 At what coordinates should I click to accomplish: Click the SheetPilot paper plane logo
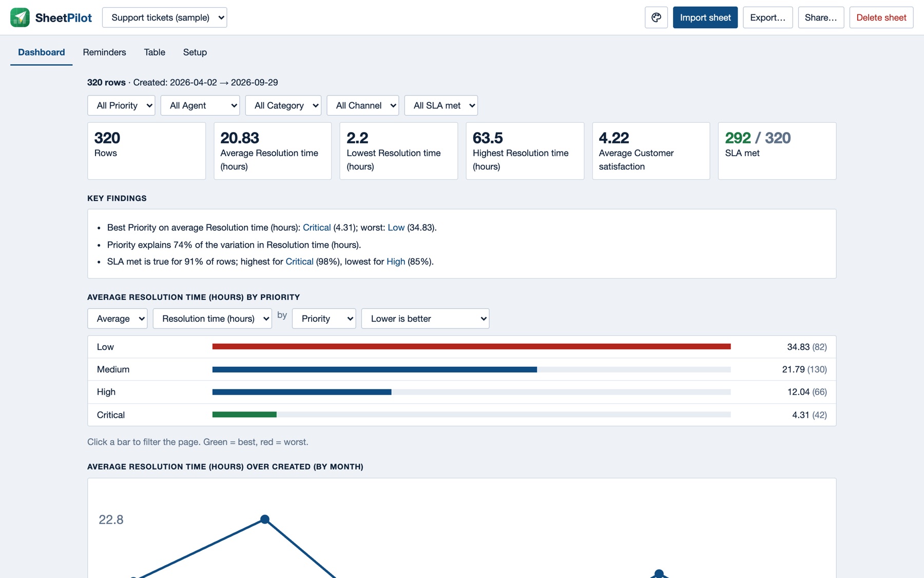pyautogui.click(x=20, y=17)
